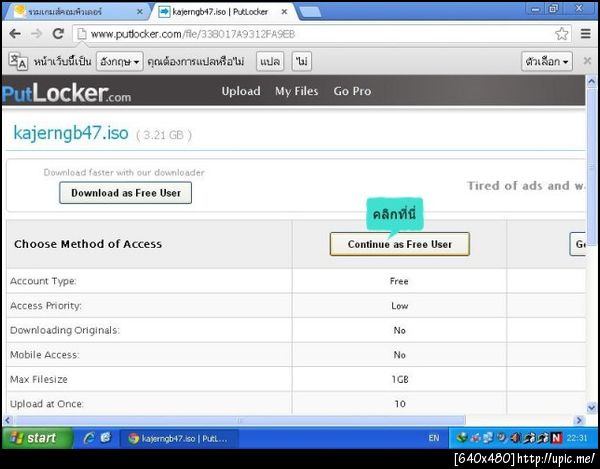Click Choose Method of Access heading
Viewport: 600px width, 469px height.
(x=88, y=244)
